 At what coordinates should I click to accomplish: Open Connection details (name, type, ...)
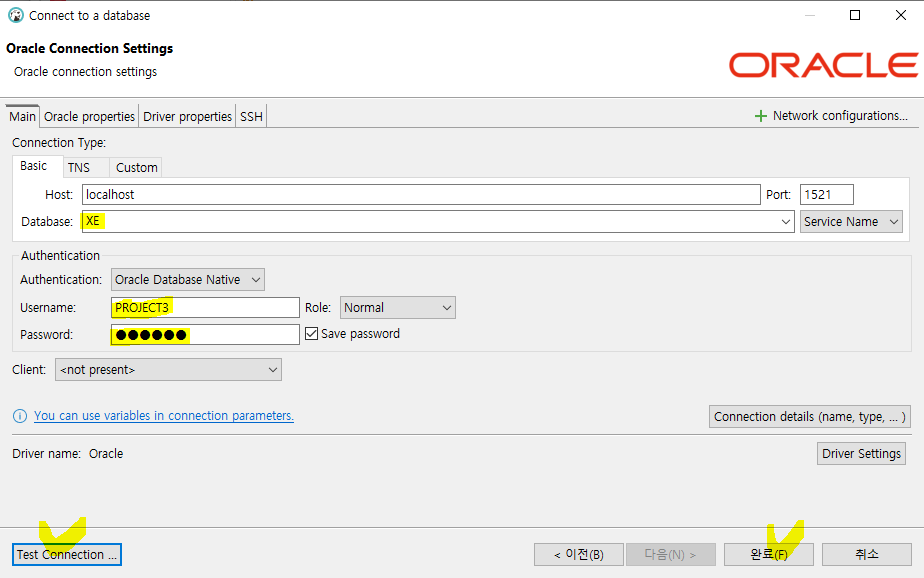click(810, 417)
